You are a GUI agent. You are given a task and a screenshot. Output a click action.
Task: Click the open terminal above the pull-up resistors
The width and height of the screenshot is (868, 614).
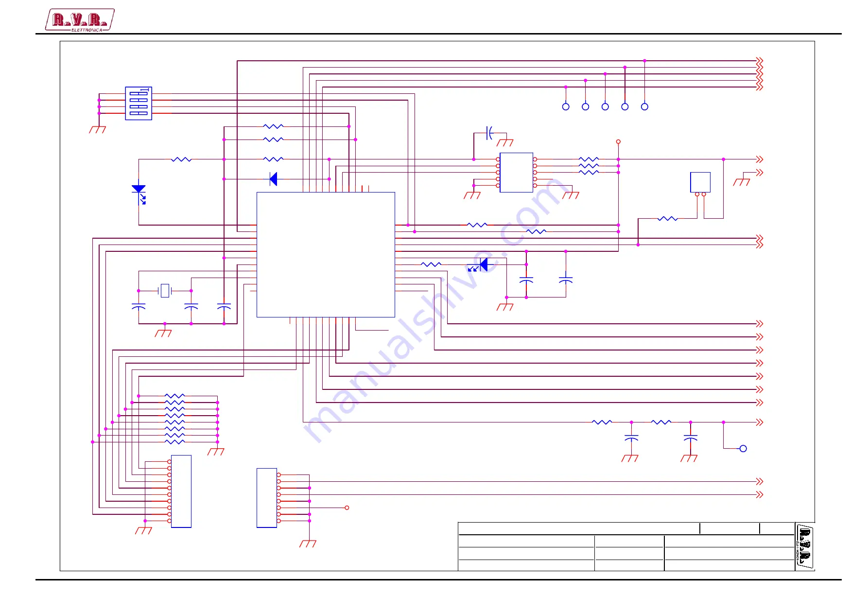point(618,141)
